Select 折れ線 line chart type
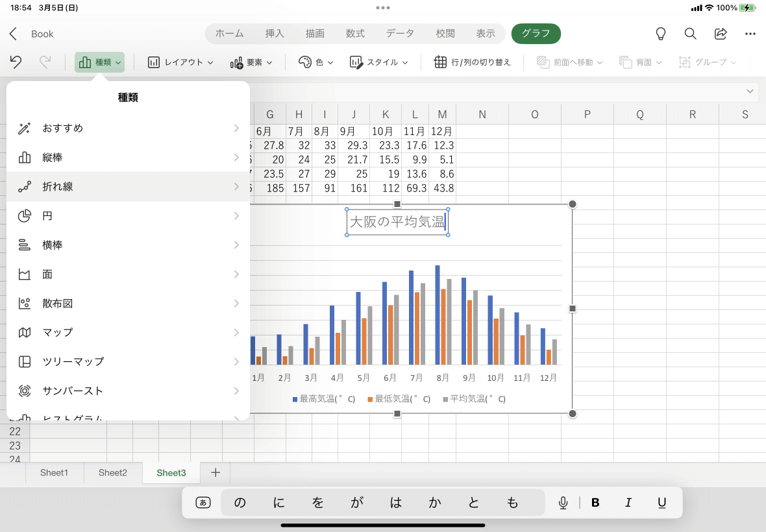This screenshot has width=766, height=532. click(x=128, y=186)
